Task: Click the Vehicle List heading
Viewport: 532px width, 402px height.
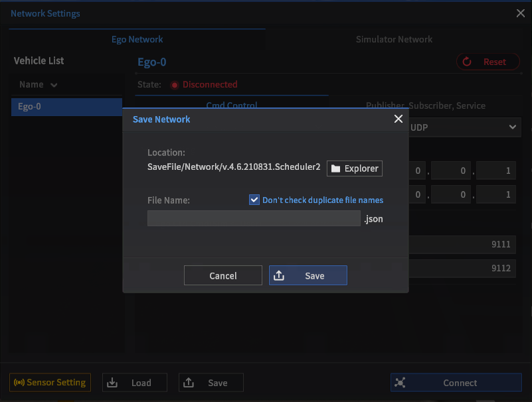Action: 39,60
